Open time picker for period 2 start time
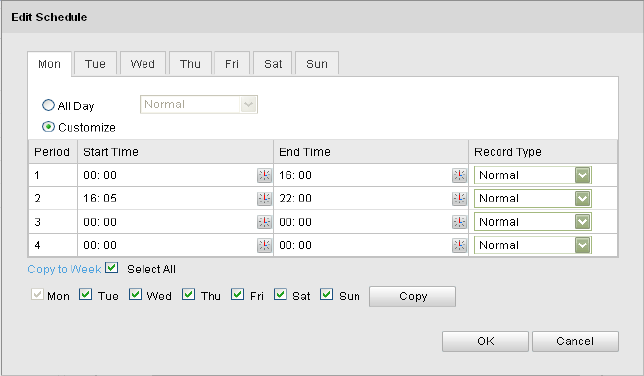The image size is (644, 376). 264,198
